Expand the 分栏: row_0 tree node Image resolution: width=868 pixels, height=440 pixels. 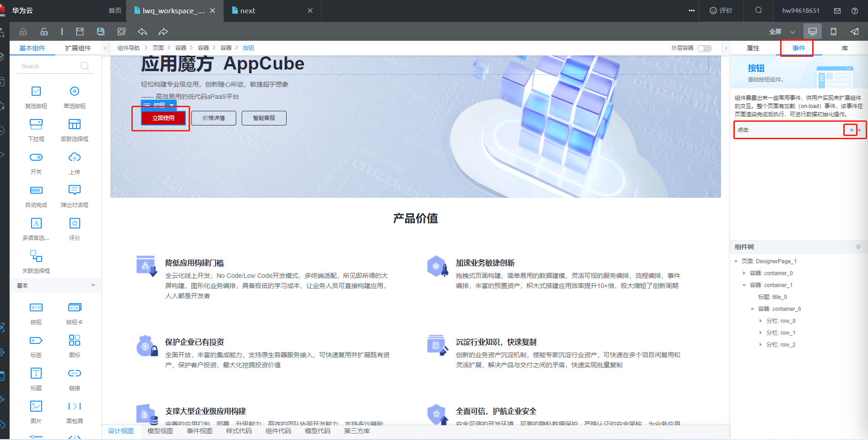[760, 321]
